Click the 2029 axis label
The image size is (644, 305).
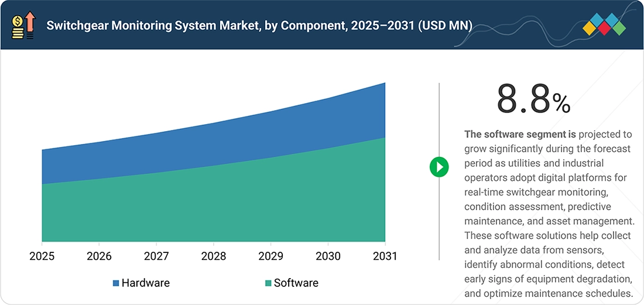(x=270, y=256)
